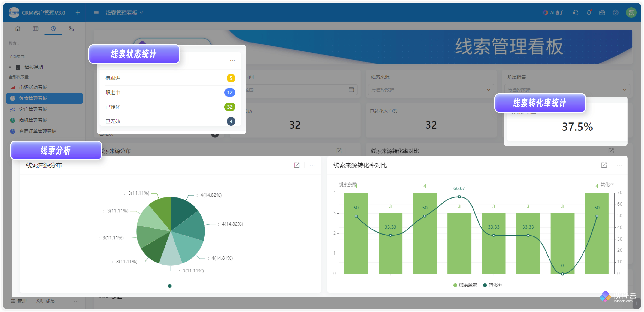Click the 待跟进 status row
The image size is (644, 312).
pos(170,78)
